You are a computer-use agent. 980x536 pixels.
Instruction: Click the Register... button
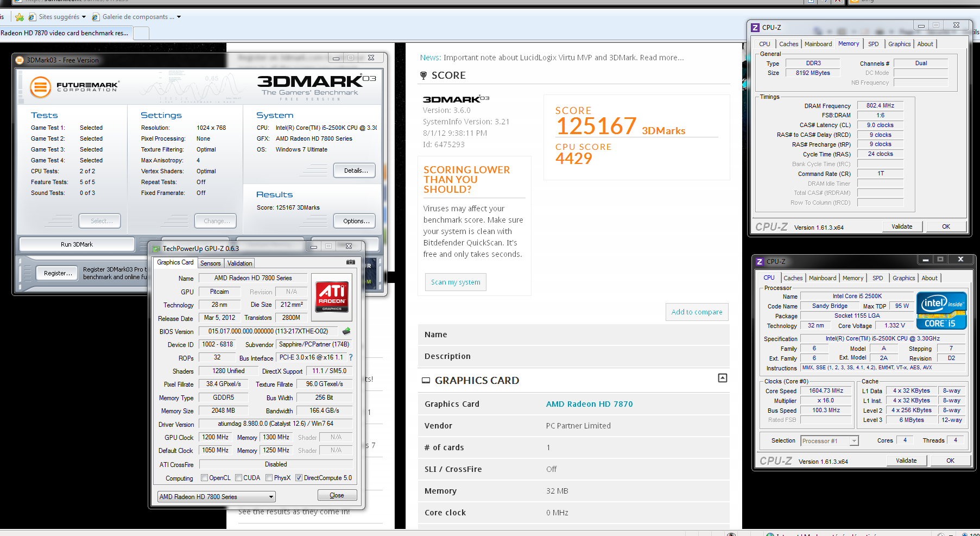point(58,273)
